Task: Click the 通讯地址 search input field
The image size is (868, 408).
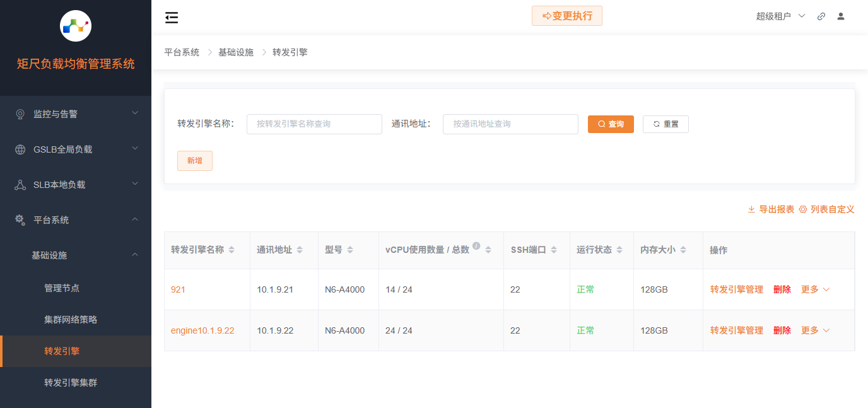Action: (510, 124)
